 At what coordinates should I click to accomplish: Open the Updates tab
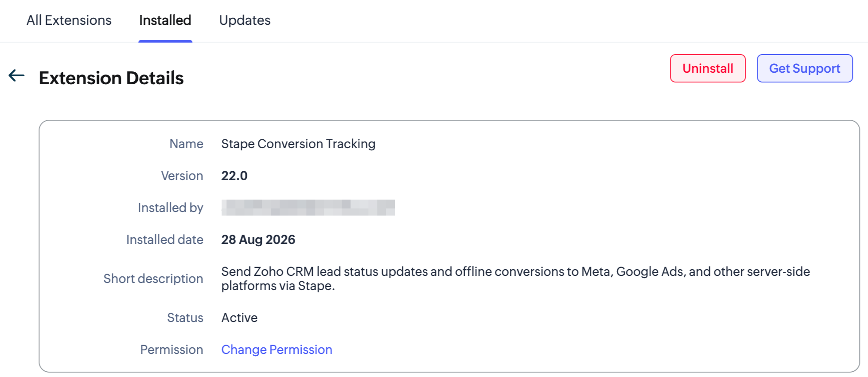tap(245, 20)
